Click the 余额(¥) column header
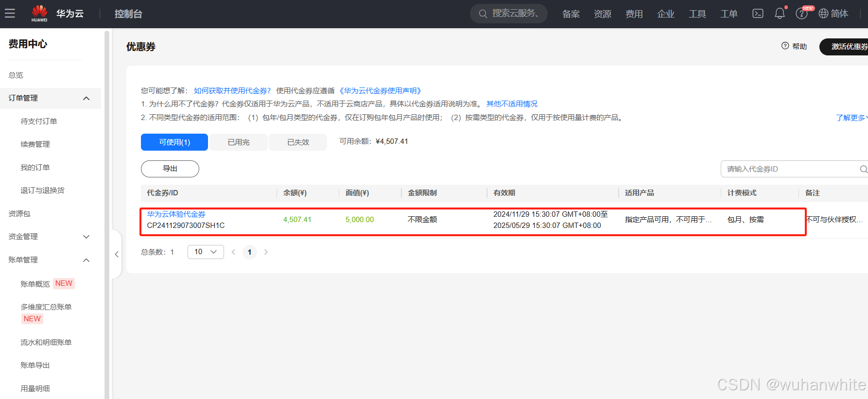Viewport: 868px width, 399px height. [x=295, y=193]
